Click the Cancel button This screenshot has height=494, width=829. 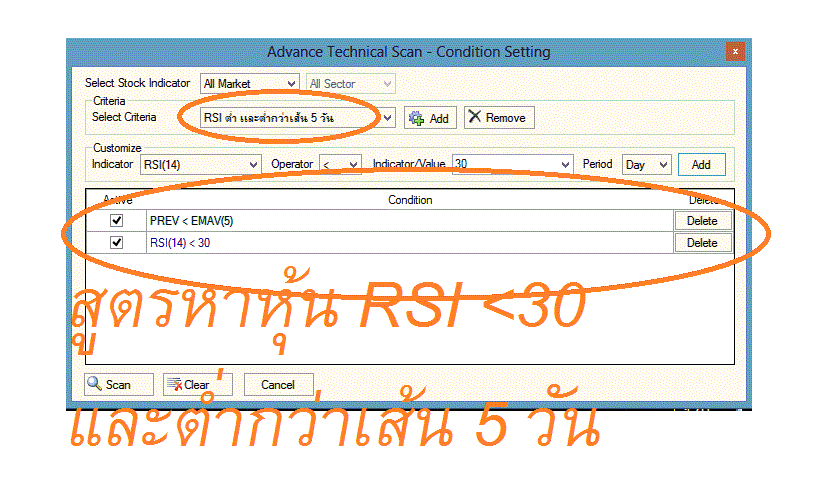pos(278,385)
